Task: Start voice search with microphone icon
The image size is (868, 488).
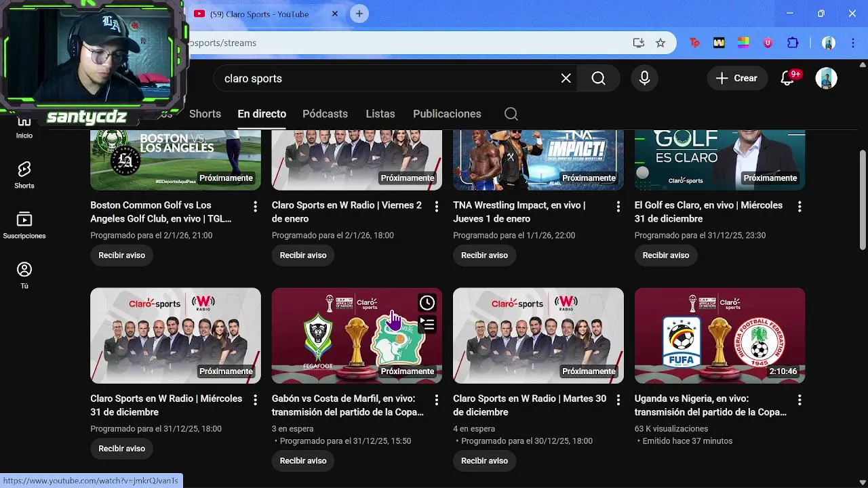Action: (x=644, y=79)
